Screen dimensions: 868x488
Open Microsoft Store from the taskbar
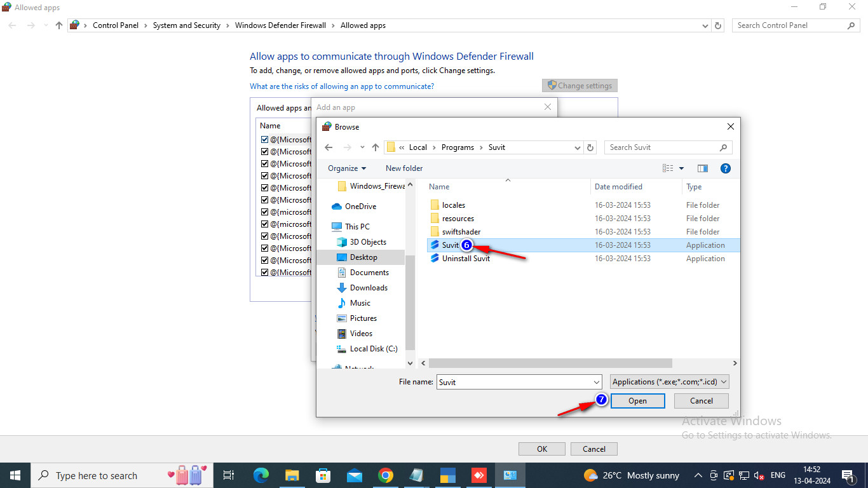[x=323, y=475]
